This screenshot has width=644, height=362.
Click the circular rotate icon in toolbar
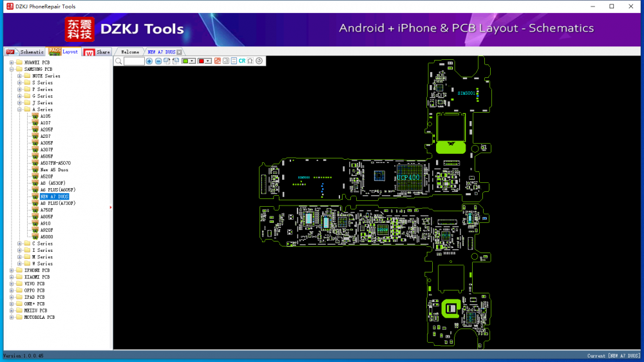coord(259,61)
